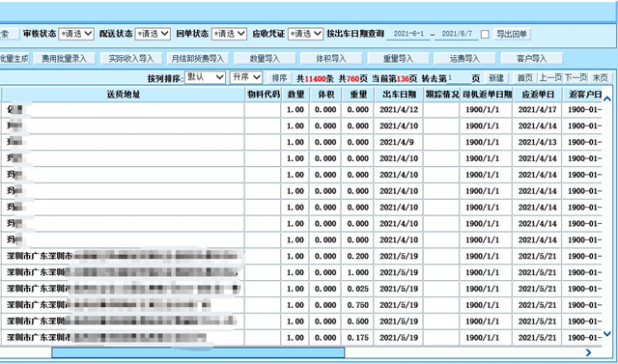618x364 pixels.
Task: Click the 费用批量录入 button
Action: [x=64, y=59]
